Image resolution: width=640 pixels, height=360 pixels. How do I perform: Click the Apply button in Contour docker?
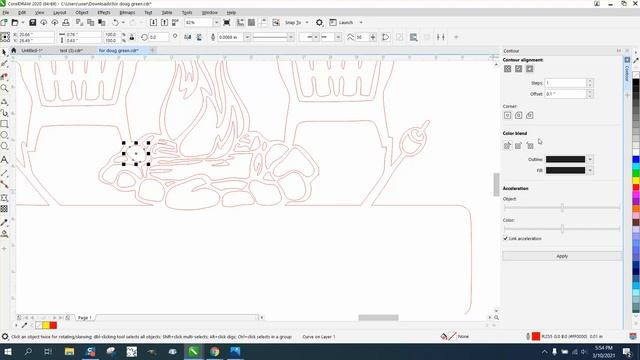(562, 256)
